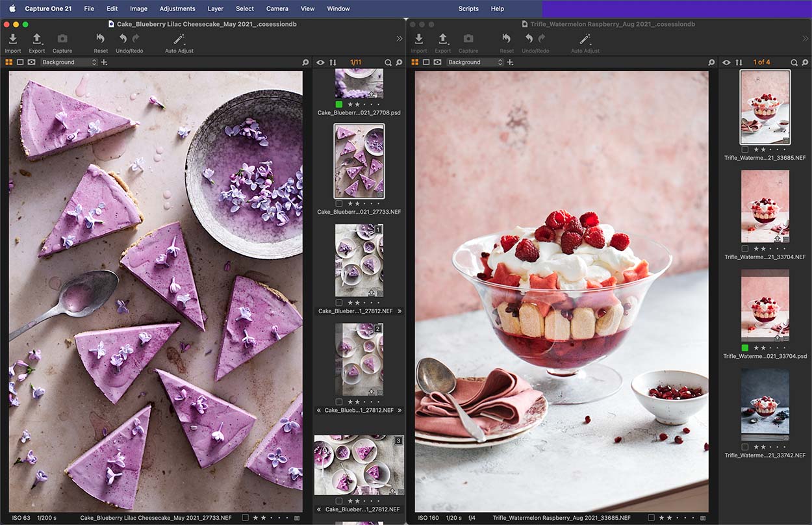Expand the toolbar overflow chevron on the left window

399,38
